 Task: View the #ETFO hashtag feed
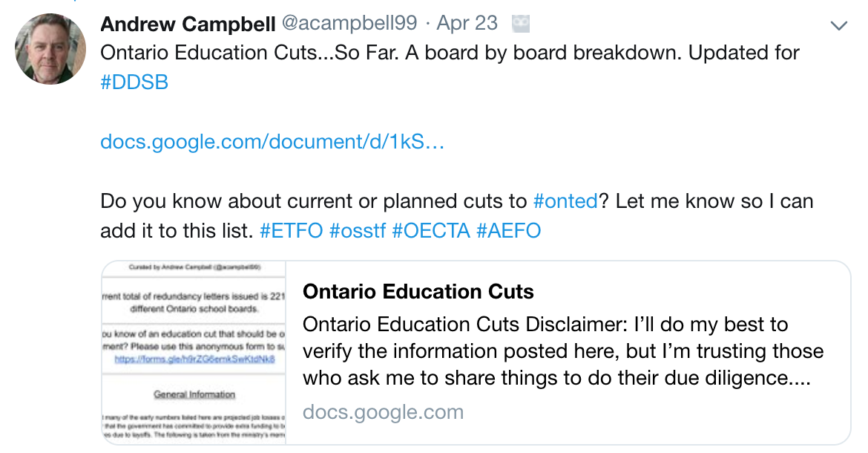pos(292,231)
